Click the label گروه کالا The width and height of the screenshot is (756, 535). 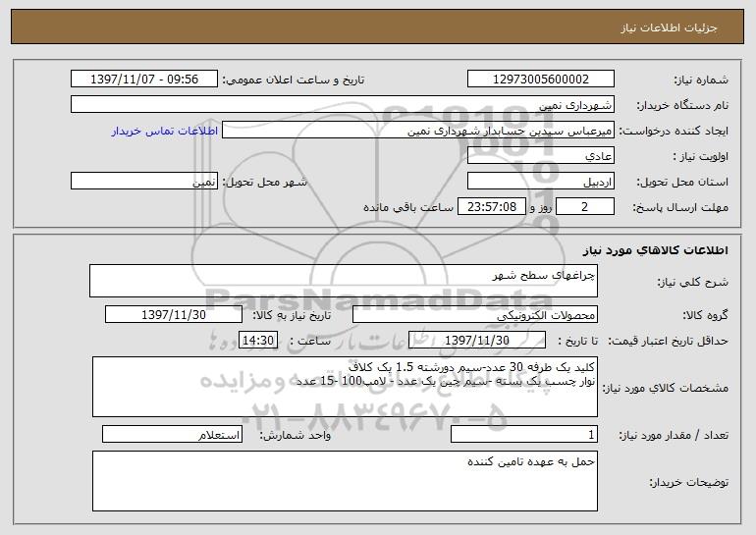pos(705,315)
